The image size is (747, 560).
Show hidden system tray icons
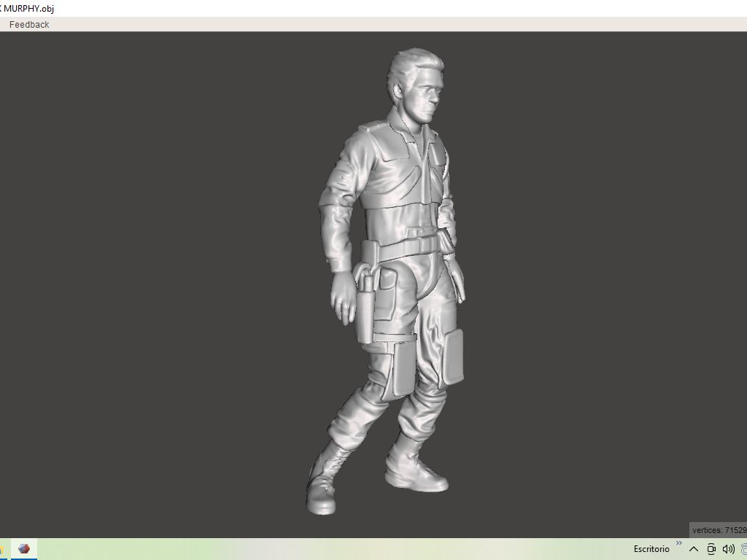click(x=694, y=549)
